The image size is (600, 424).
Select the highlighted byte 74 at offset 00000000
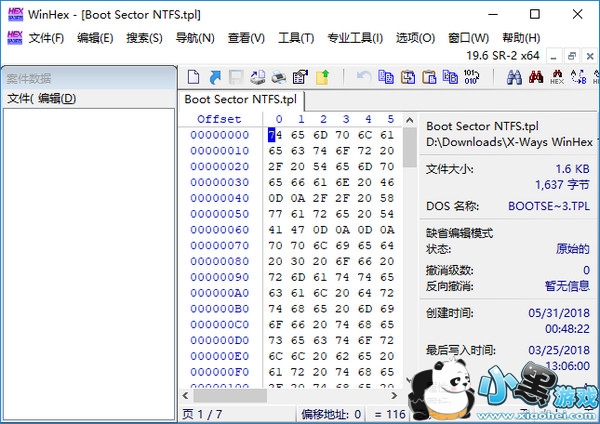pos(275,135)
